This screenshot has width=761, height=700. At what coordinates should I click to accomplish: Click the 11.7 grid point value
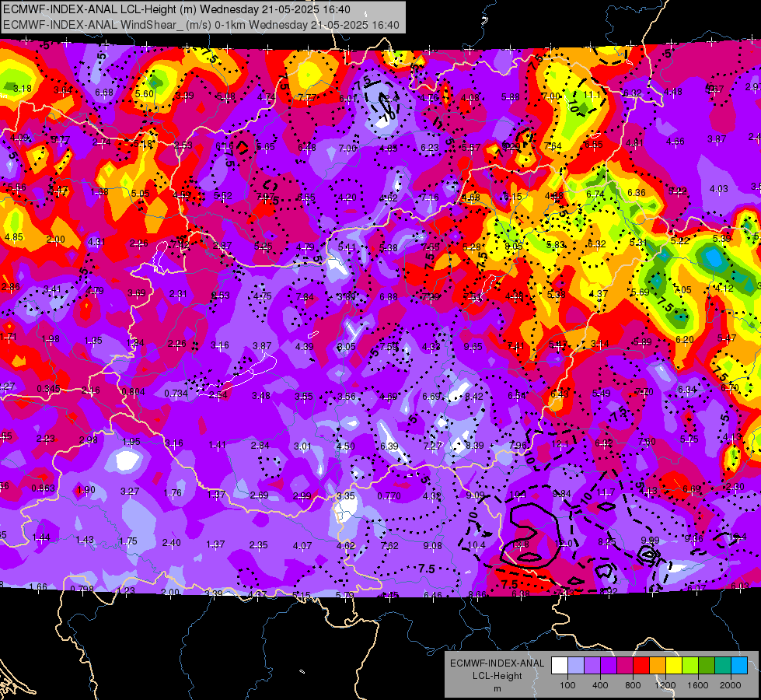pos(606,492)
